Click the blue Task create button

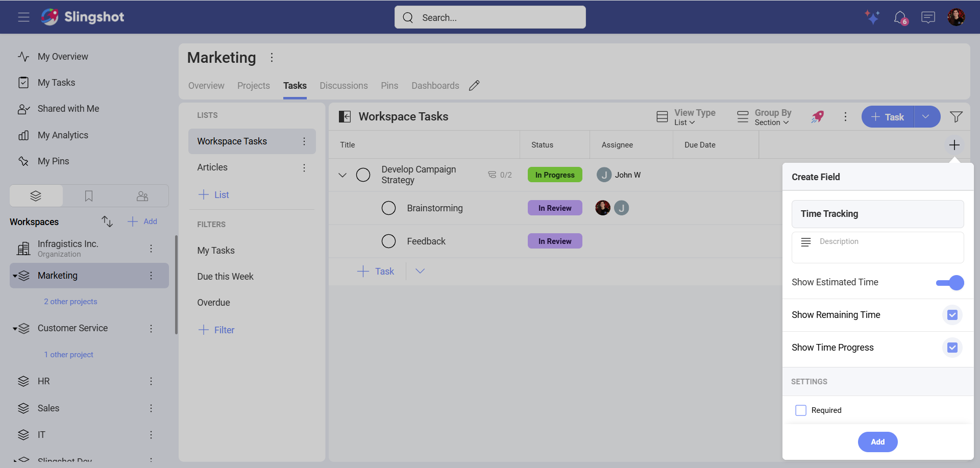[888, 117]
